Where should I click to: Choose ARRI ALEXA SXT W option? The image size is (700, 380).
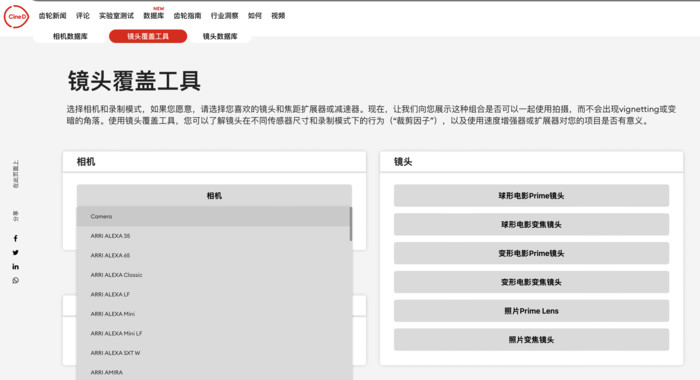pyautogui.click(x=213, y=353)
